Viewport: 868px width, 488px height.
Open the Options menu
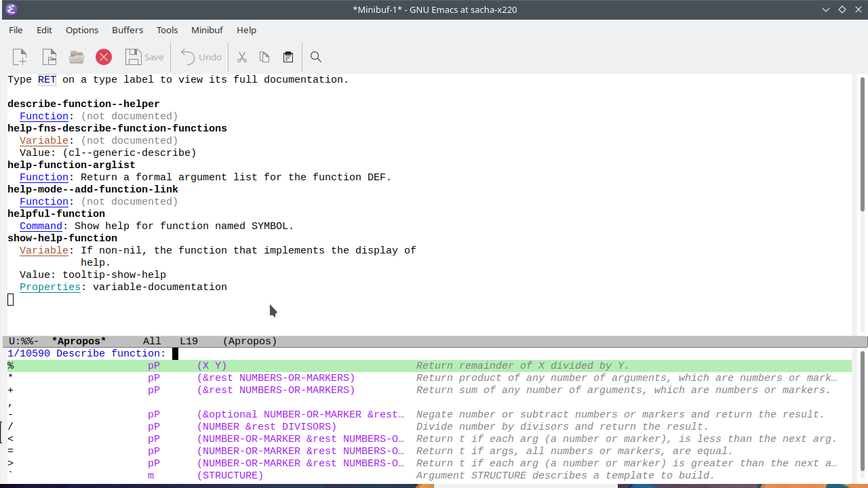pos(82,30)
